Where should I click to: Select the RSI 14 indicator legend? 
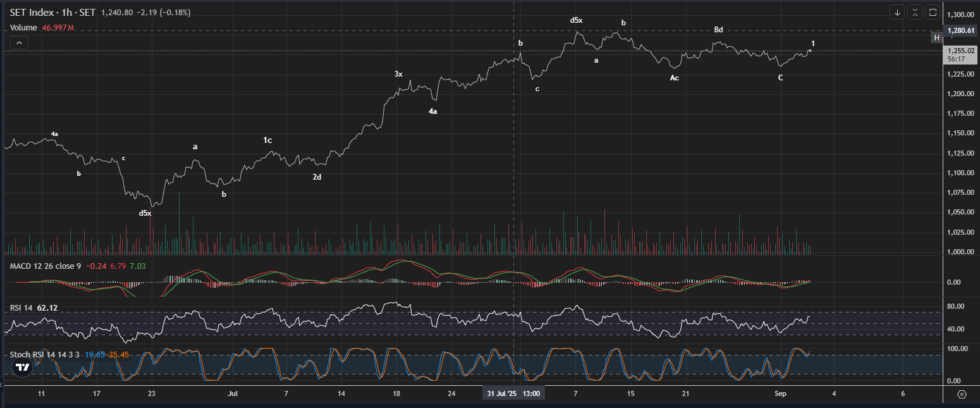[21, 308]
